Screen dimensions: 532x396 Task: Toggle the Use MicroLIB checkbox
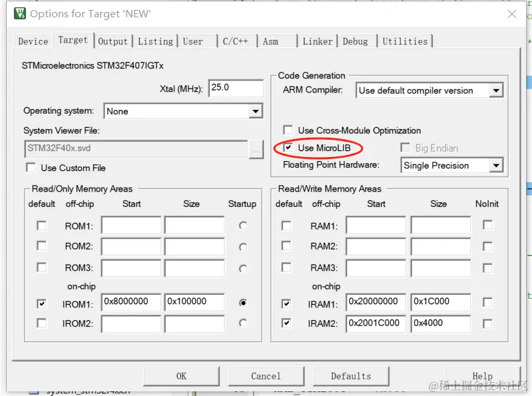(x=288, y=148)
